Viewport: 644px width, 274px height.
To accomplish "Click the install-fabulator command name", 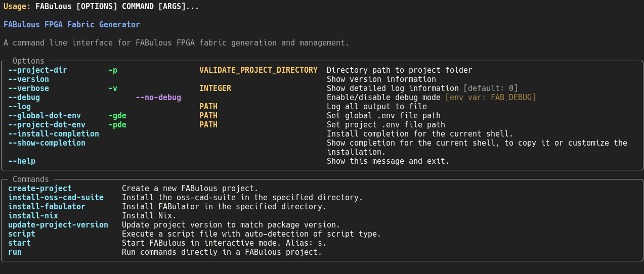I will point(47,207).
